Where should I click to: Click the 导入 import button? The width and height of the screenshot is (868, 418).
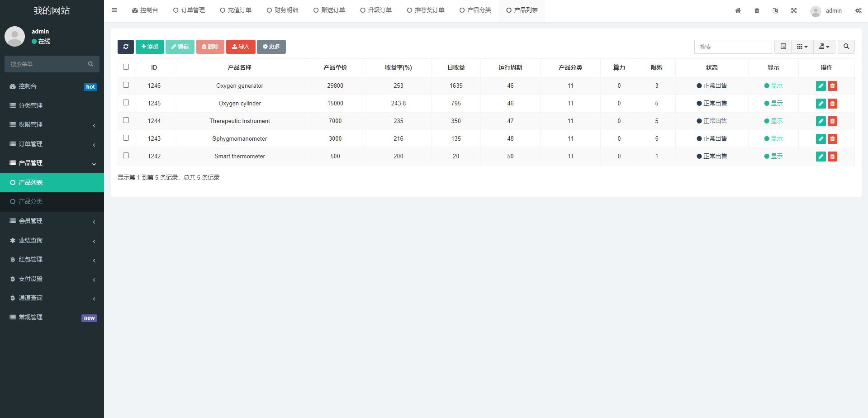(241, 47)
